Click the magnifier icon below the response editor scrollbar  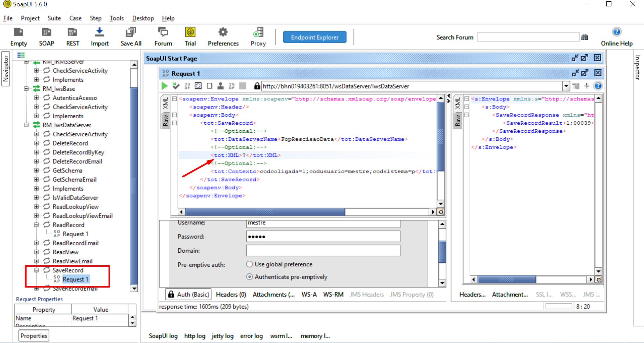pos(598,280)
